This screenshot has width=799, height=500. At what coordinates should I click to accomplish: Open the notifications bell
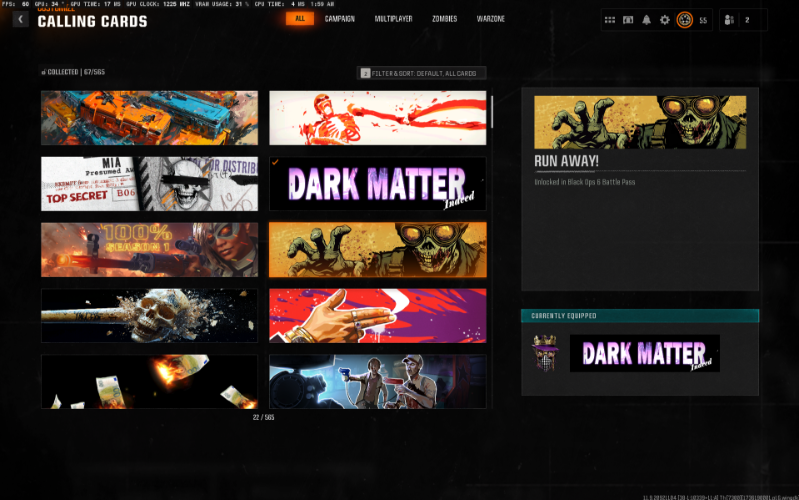646,20
